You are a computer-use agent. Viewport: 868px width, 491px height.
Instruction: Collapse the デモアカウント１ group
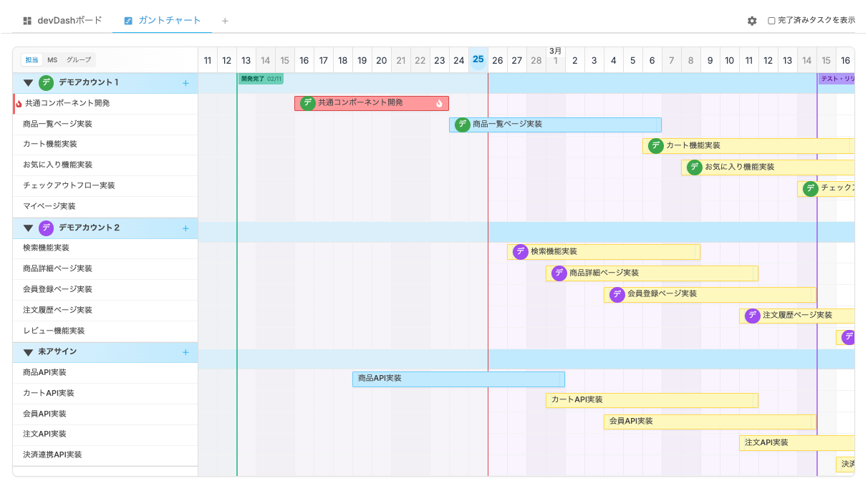28,83
